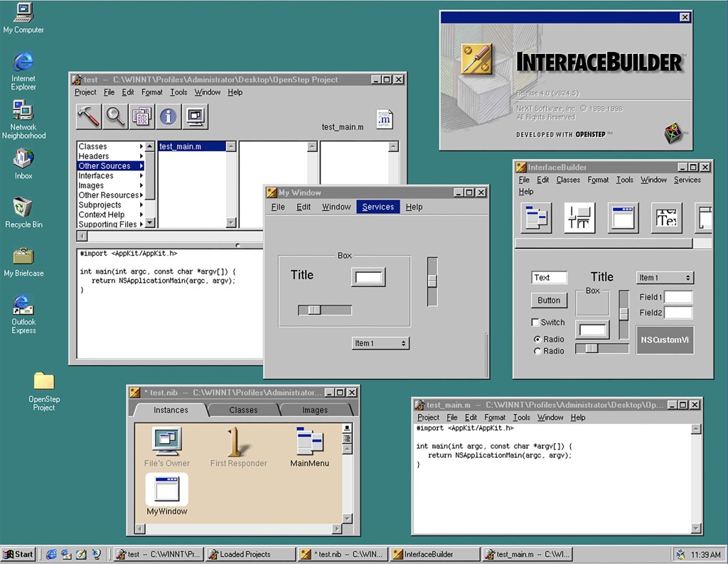728x564 pixels.
Task: Switch to the Images tab in test.nib
Action: [x=315, y=410]
